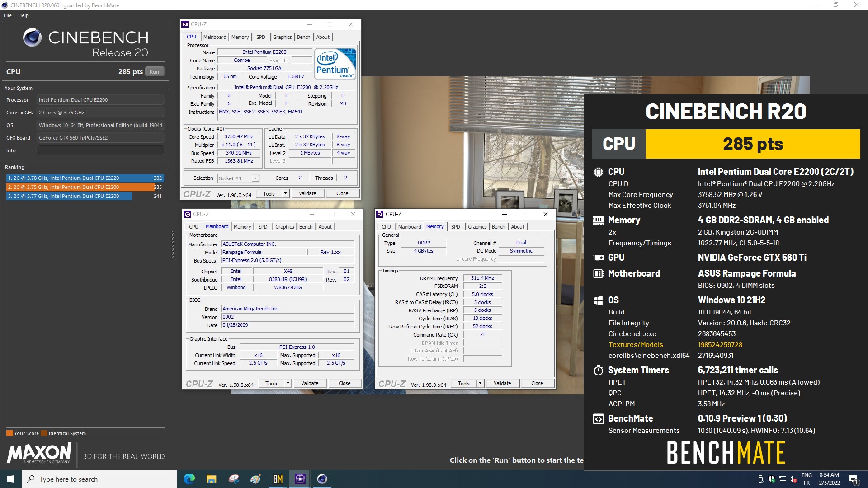The image size is (868, 488).
Task: Switch to SPD tab in Mainboard CPU-Z window
Action: (x=263, y=227)
